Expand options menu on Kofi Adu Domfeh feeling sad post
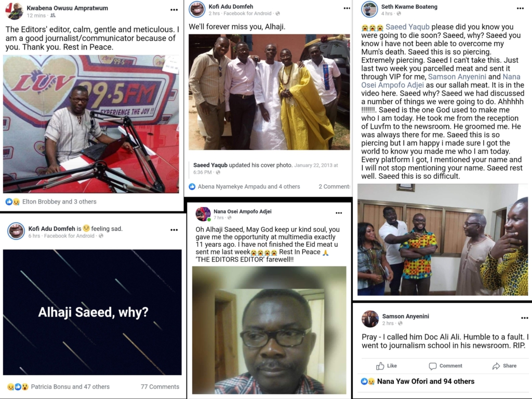532x399 pixels. pos(174,230)
